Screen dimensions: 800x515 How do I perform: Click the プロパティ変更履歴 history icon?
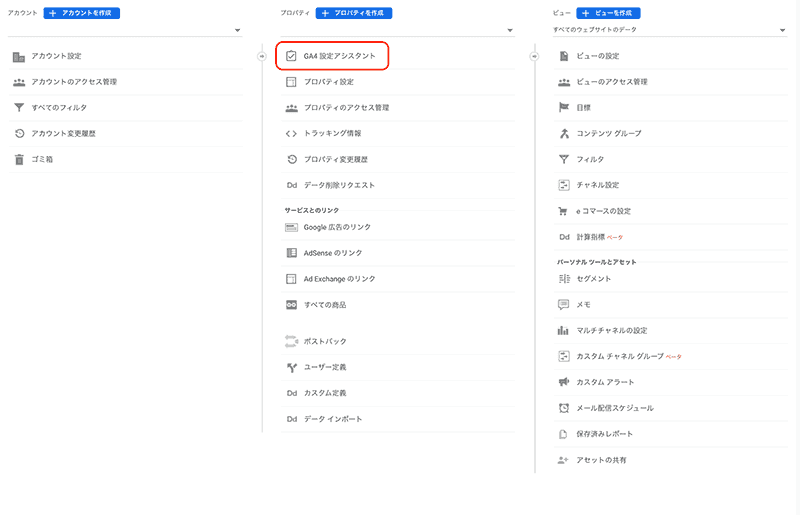[292, 160]
